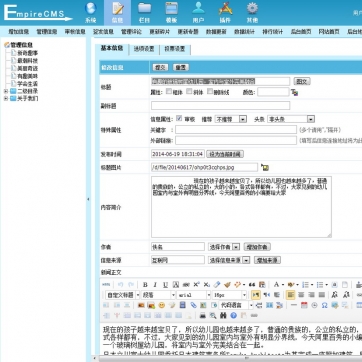This screenshot has height=362, width=362.
Task: Open the 插件 plugins section icon
Action: click(225, 13)
